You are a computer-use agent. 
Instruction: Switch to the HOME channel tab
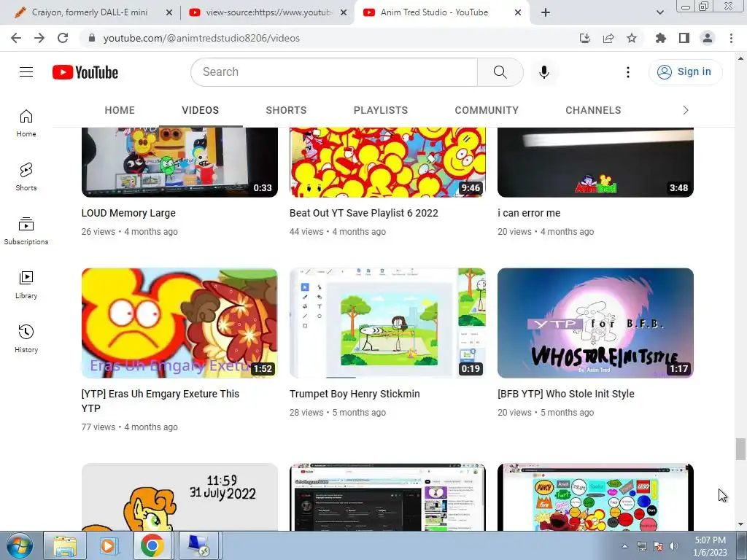120,111
